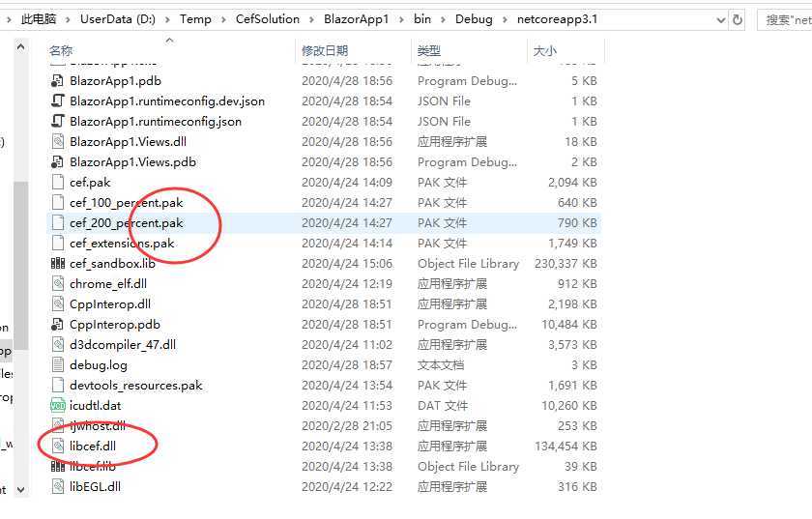The width and height of the screenshot is (812, 519).
Task: Click the libcef.lib library icon
Action: coord(57,466)
